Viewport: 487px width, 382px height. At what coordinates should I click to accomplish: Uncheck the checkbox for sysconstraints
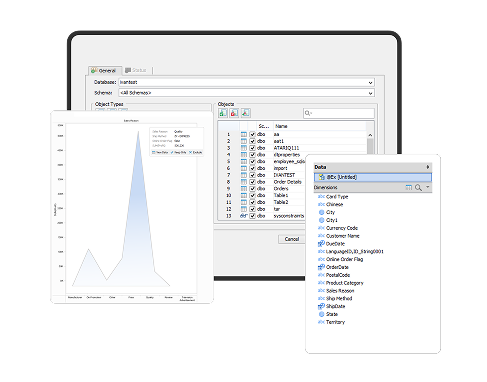252,216
